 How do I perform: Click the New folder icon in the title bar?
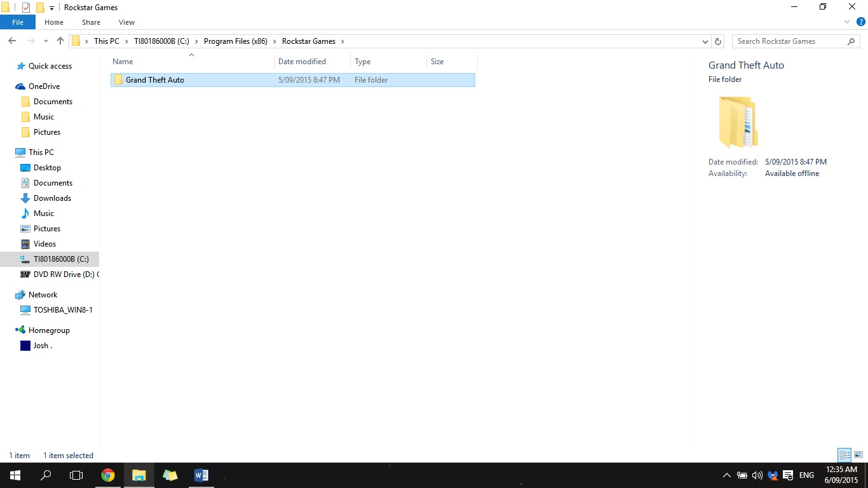40,8
